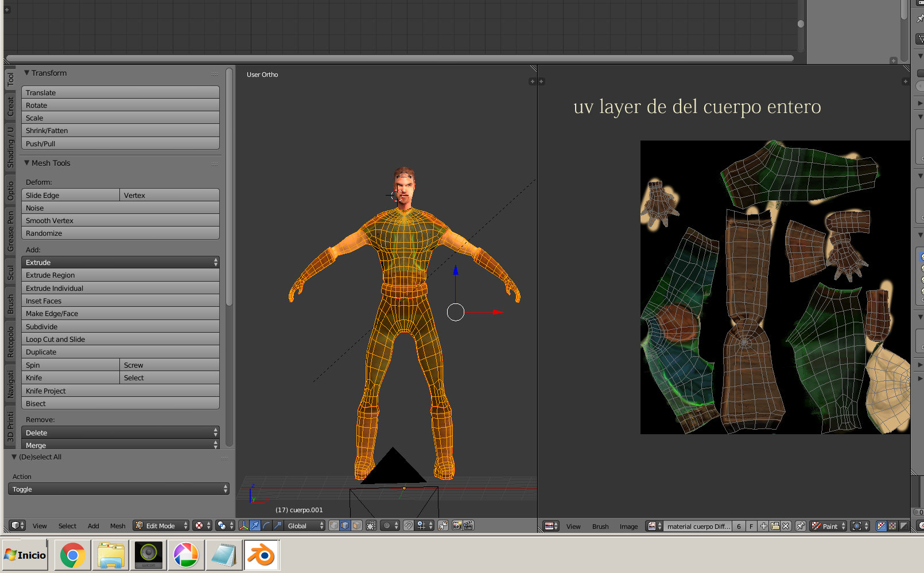Viewport: 924px width, 573px height.
Task: Toggle proportional editing button
Action: click(x=390, y=525)
